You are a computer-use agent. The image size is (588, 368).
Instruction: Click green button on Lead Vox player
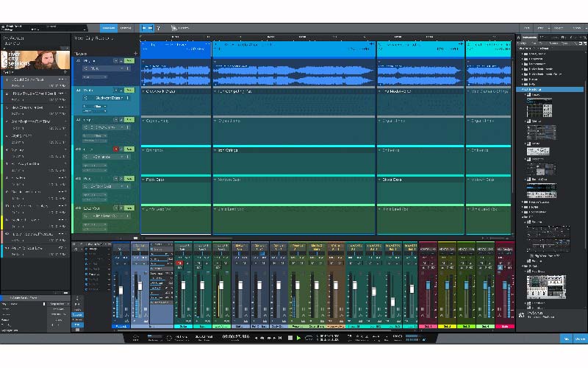click(129, 208)
